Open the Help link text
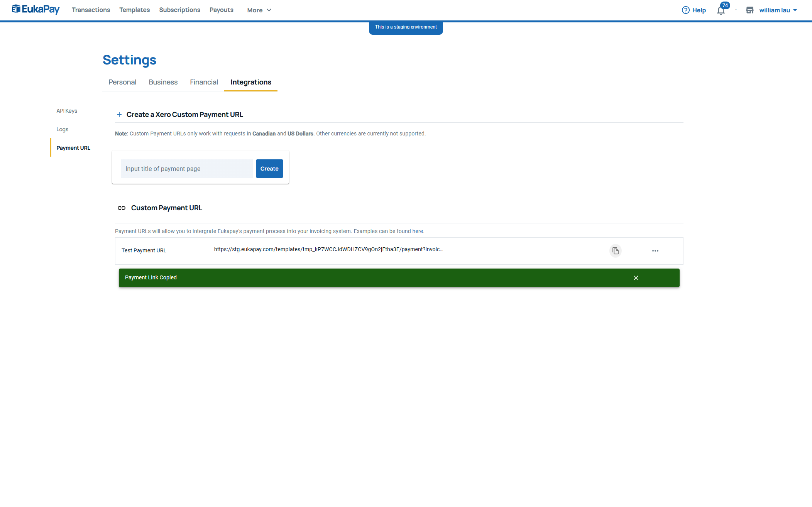Screen dimensions: 812x507 click(x=699, y=10)
